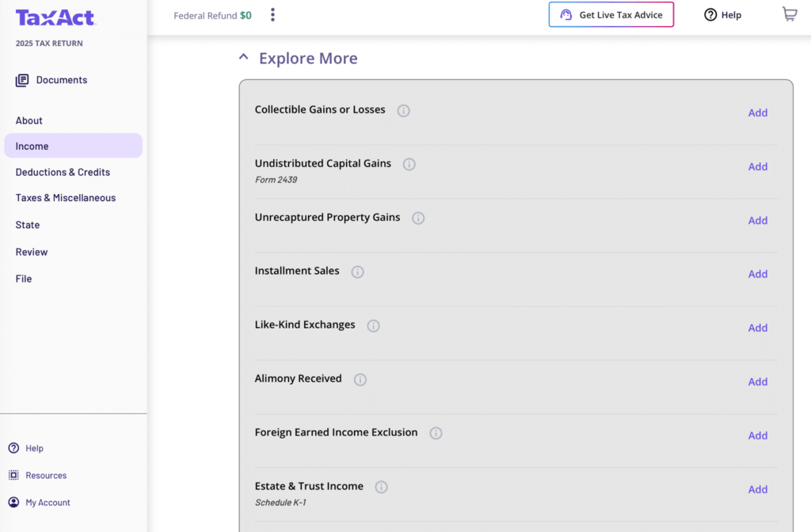Click the My Account icon in sidebar footer
This screenshot has width=811, height=532.
pyautogui.click(x=13, y=502)
